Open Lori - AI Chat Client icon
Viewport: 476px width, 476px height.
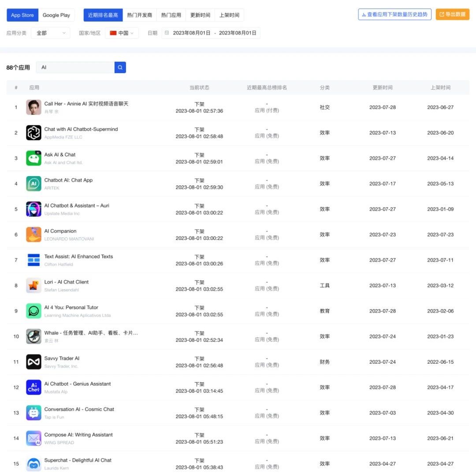tap(34, 285)
